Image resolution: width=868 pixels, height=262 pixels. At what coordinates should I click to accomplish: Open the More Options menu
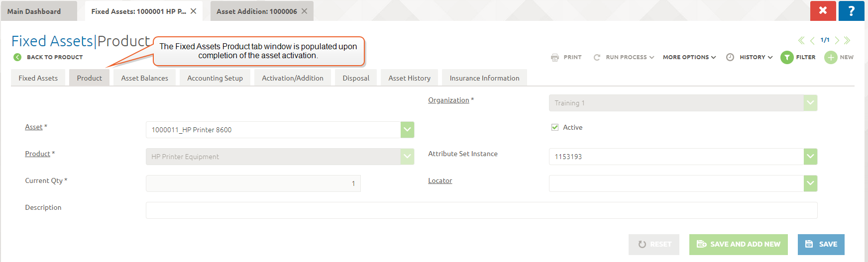pyautogui.click(x=689, y=58)
